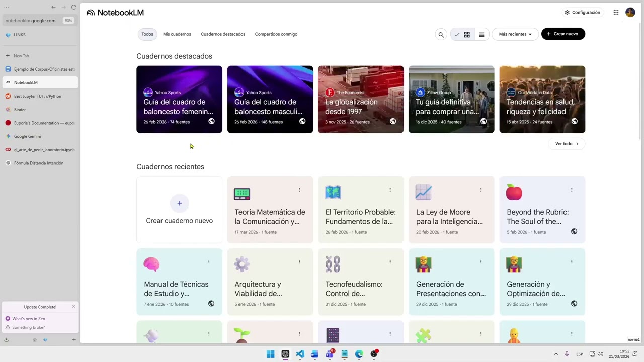Screen dimensions: 644x362
Task: Select the Mis cuadernos tab
Action: click(177, 34)
